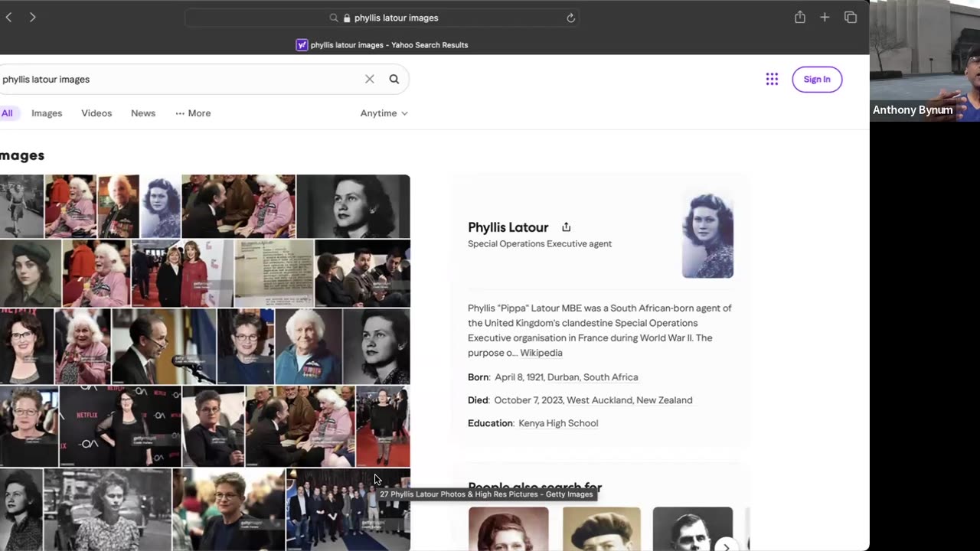The image size is (980, 551).
Task: Clear the Yahoo search box with the X
Action: [x=370, y=79]
